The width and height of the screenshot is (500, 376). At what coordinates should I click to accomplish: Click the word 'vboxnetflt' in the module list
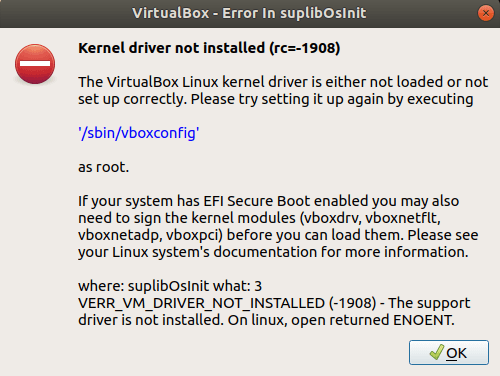pos(403,218)
